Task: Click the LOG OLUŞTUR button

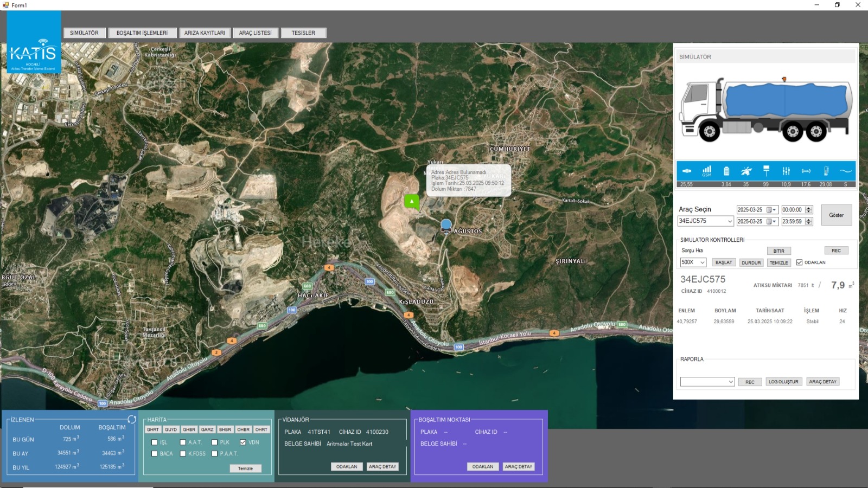Action: pos(783,382)
